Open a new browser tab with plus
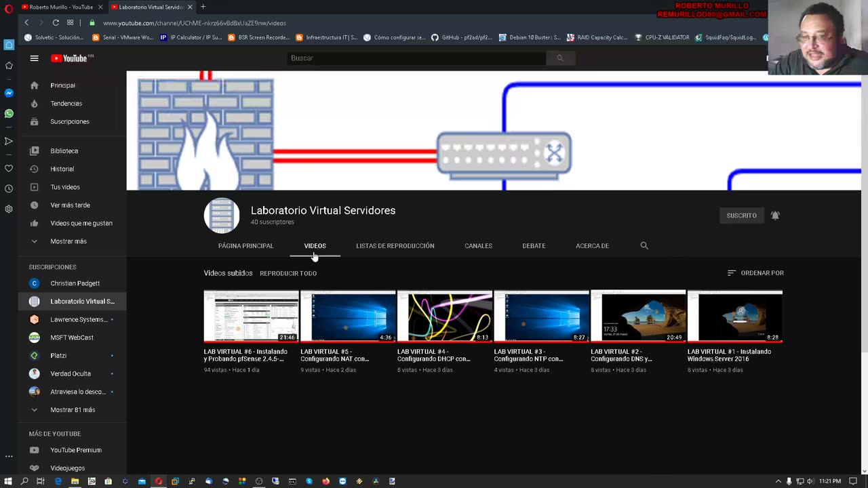Image resolution: width=868 pixels, height=488 pixels. click(x=203, y=7)
